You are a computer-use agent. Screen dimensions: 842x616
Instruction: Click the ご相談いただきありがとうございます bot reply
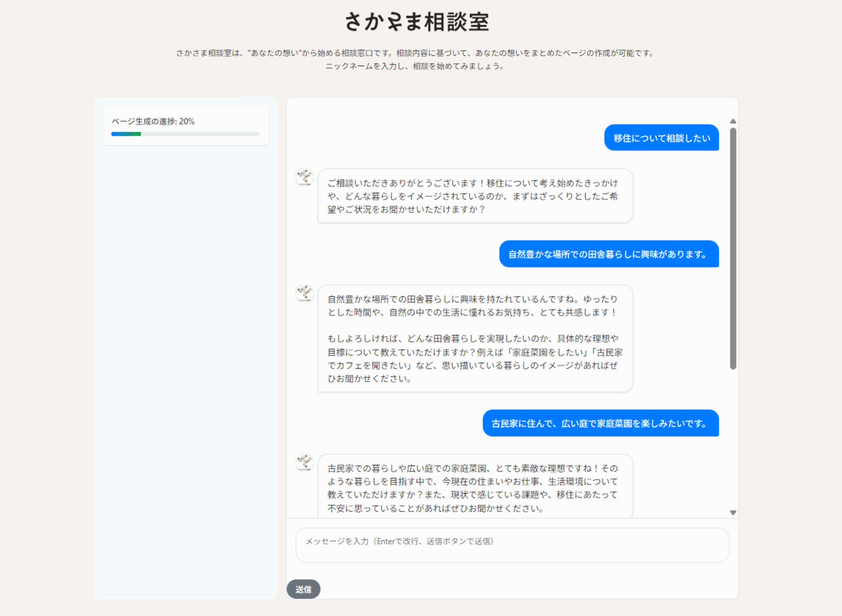pyautogui.click(x=475, y=196)
